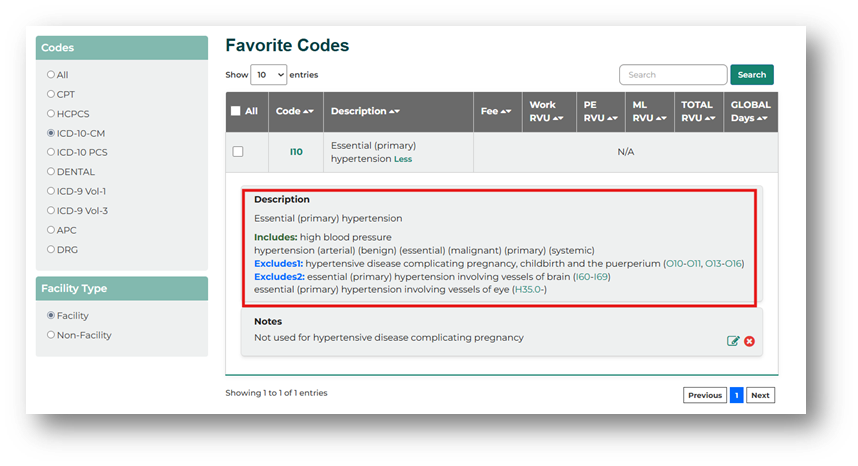This screenshot has height=466, width=858.
Task: Sort by Code column arrows
Action: click(307, 112)
